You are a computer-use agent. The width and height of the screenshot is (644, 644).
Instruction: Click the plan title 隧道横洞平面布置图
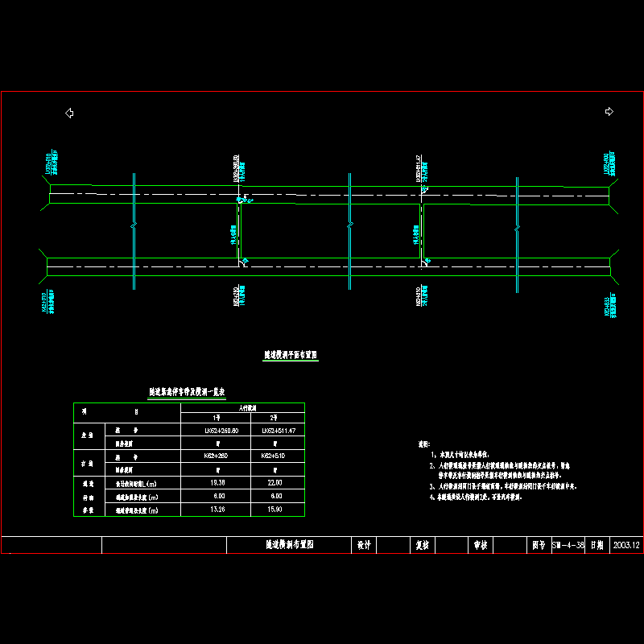pyautogui.click(x=291, y=354)
